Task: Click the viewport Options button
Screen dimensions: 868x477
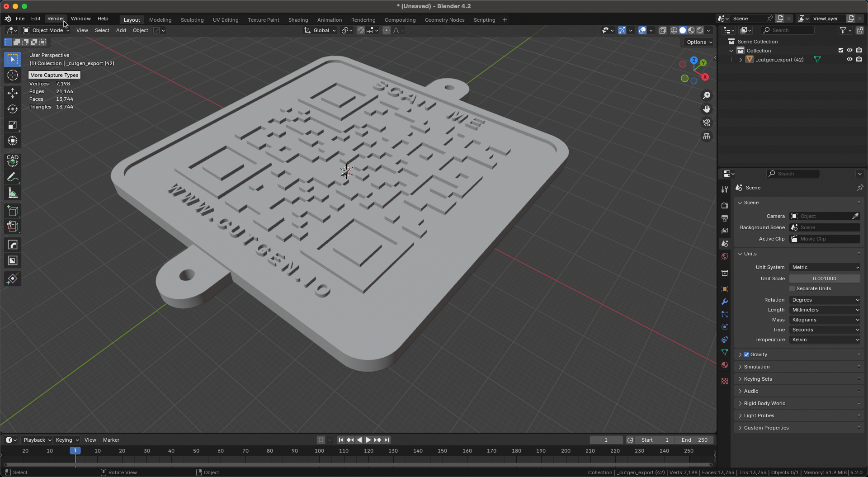Action: 699,42
